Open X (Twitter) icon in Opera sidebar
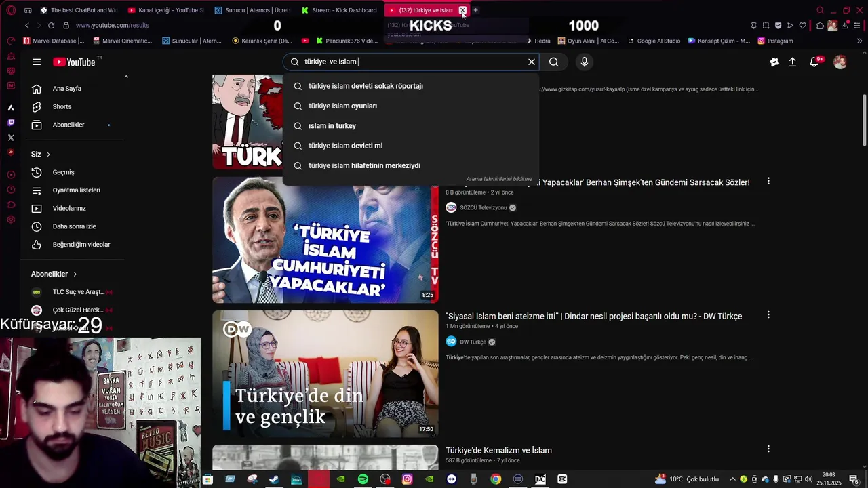The width and height of the screenshot is (868, 488). 11,138
